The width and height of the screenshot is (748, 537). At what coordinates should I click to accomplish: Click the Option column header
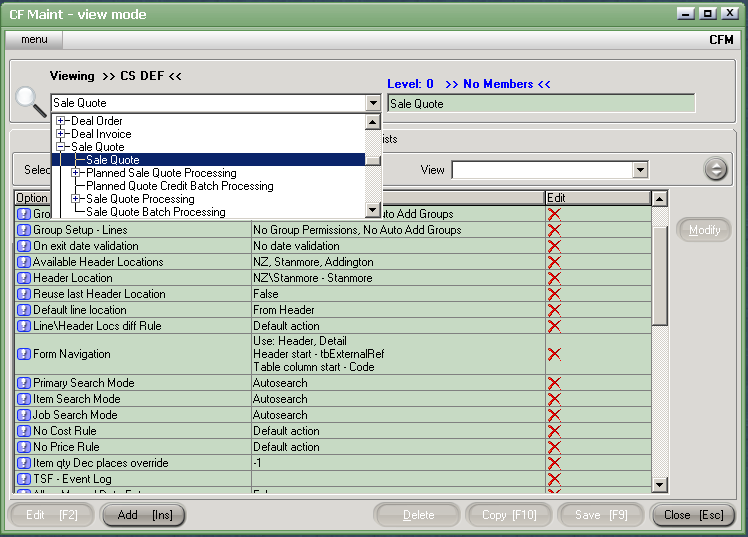click(x=32, y=198)
